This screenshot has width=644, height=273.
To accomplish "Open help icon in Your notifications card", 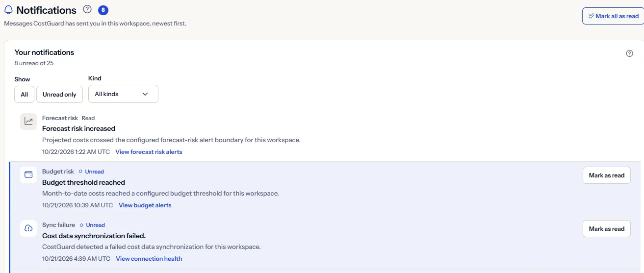I will [x=630, y=53].
